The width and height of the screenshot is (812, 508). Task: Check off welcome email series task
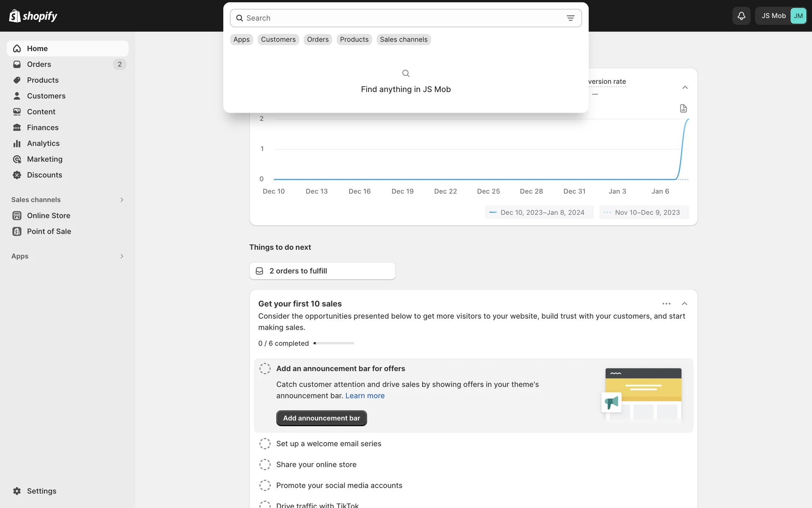pyautogui.click(x=265, y=444)
